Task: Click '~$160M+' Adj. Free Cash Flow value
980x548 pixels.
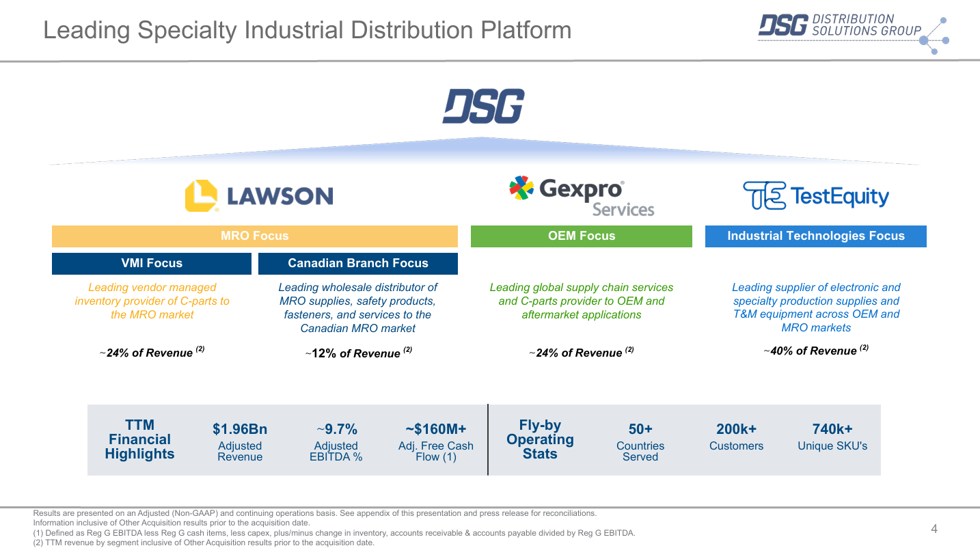Action: point(436,429)
